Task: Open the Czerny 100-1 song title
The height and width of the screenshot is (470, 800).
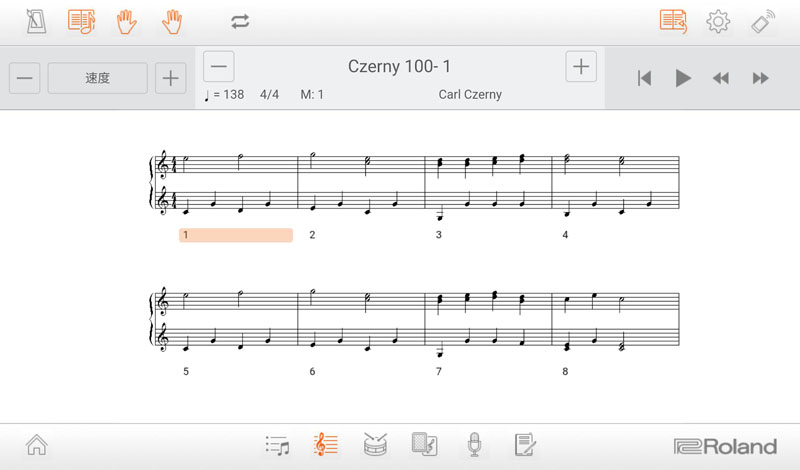Action: click(399, 67)
